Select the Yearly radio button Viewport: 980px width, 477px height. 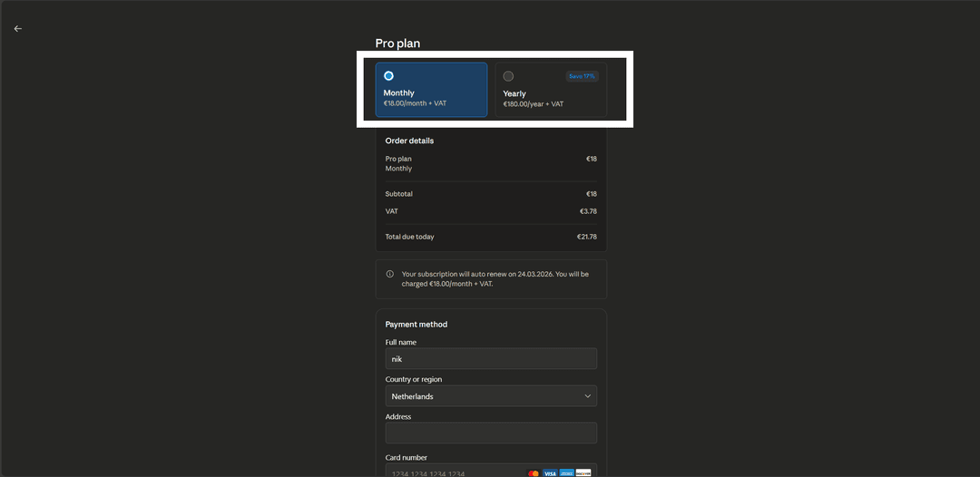click(x=508, y=76)
